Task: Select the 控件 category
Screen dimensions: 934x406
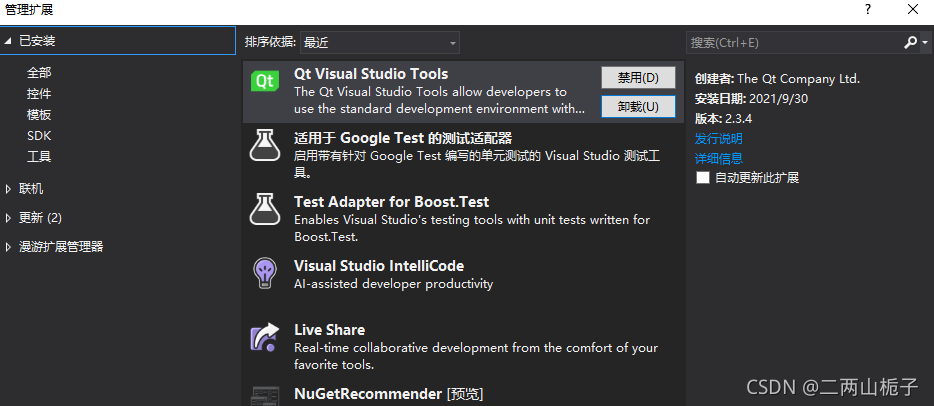Action: [39, 93]
